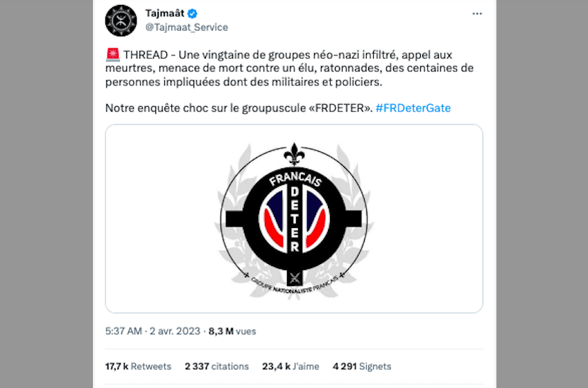Open the Français Deter logo image

point(294,218)
